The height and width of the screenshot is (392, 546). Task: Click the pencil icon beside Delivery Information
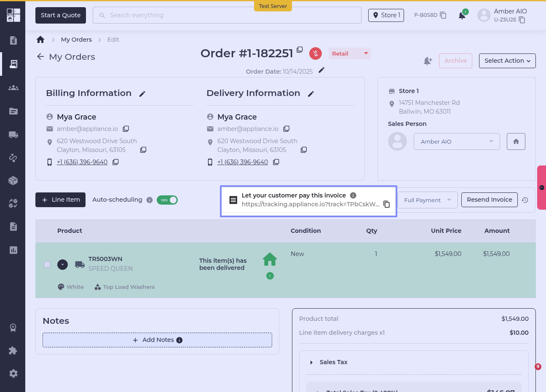click(311, 94)
